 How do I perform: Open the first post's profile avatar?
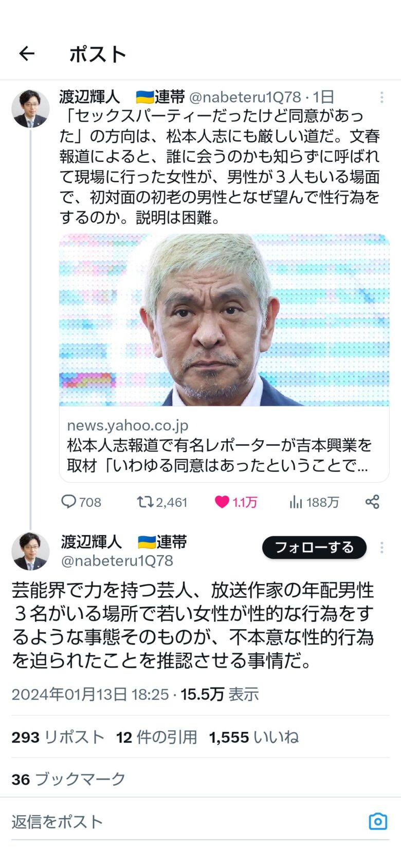tap(30, 109)
